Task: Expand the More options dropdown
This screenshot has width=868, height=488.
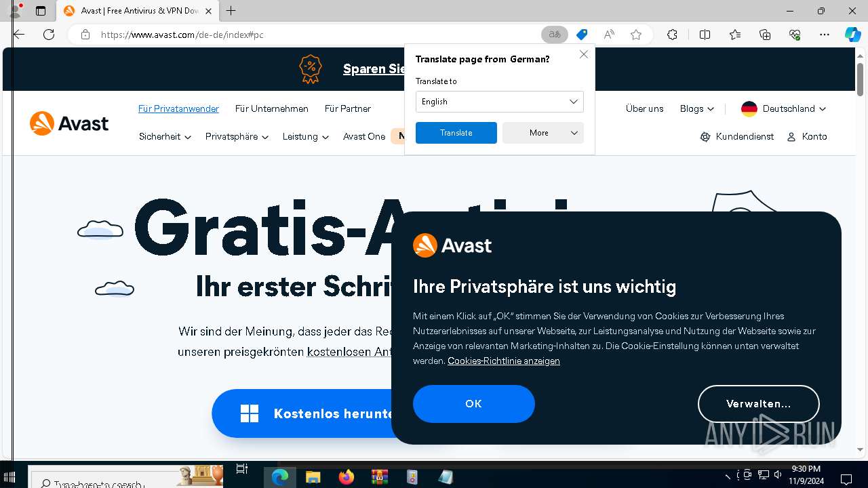Action: click(543, 133)
